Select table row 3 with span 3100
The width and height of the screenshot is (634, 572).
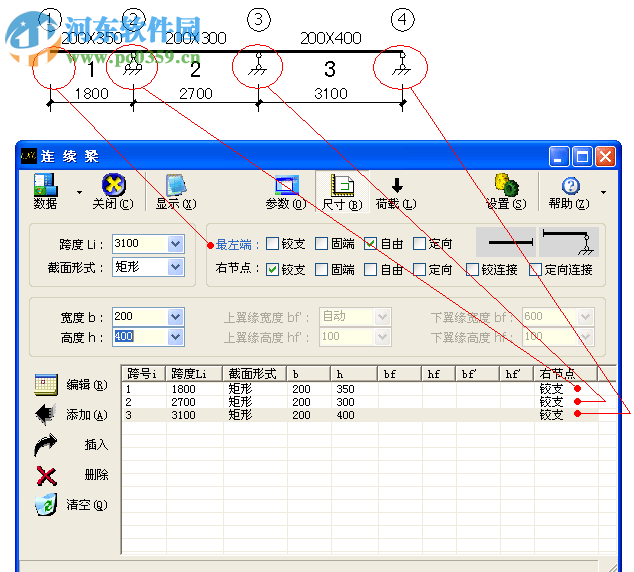[x=360, y=415]
